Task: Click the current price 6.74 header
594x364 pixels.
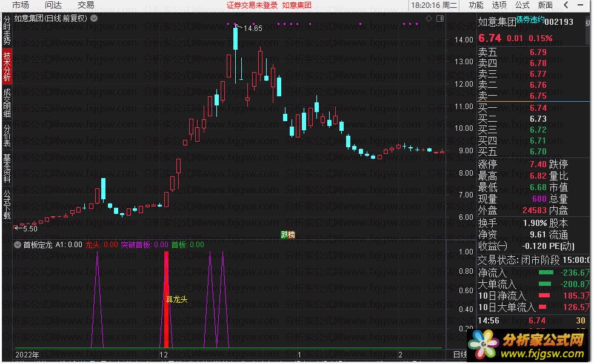Action: pyautogui.click(x=490, y=38)
